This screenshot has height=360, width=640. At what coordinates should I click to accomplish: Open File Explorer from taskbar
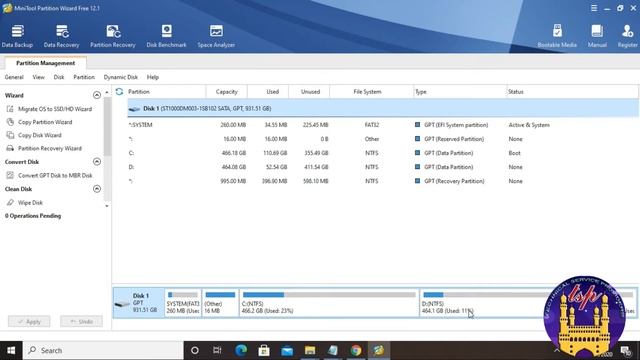[x=310, y=350]
